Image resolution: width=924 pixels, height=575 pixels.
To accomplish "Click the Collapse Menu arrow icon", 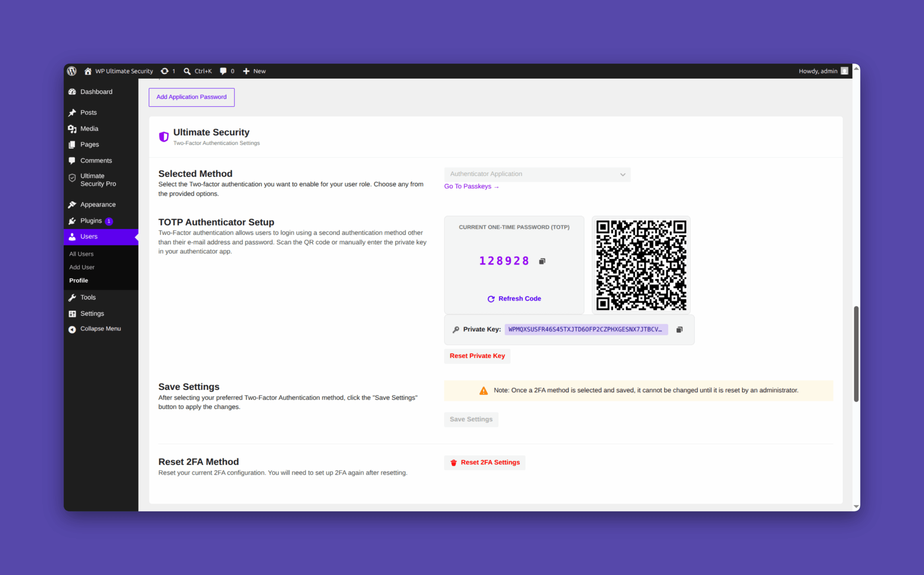I will pyautogui.click(x=72, y=329).
